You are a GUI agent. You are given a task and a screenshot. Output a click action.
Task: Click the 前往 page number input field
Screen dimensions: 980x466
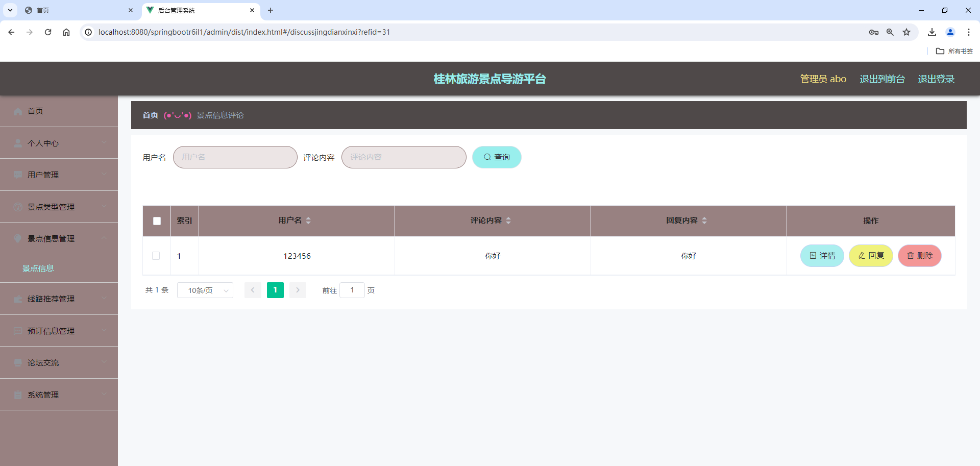click(352, 290)
